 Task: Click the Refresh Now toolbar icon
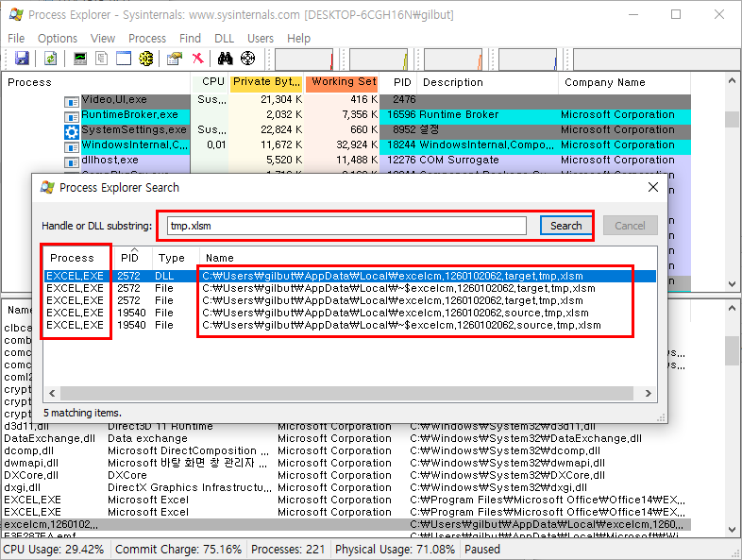click(x=50, y=59)
